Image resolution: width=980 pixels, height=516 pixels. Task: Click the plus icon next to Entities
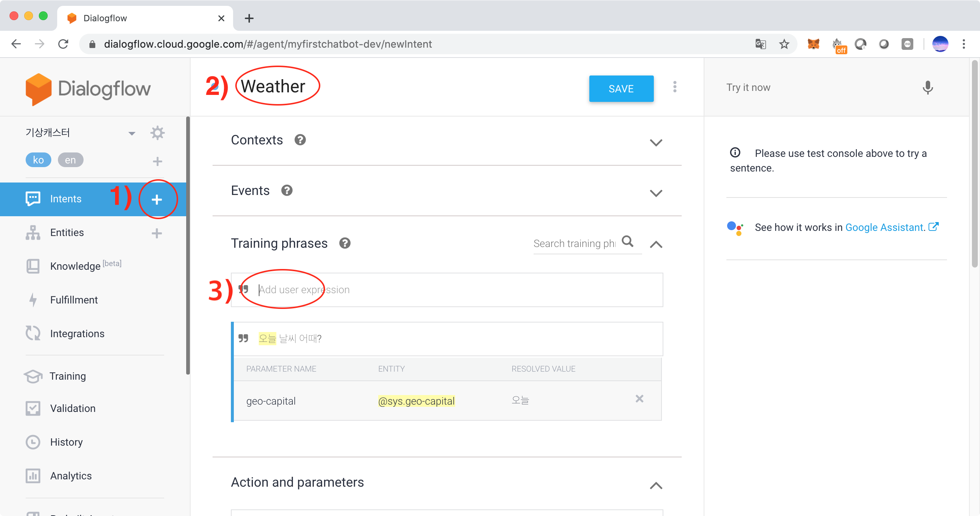coord(157,233)
